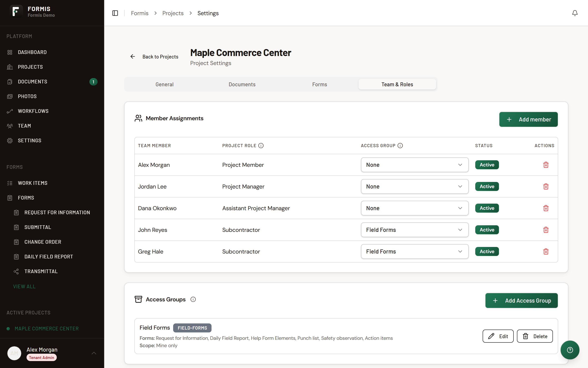Open Alex Morgan's access group dropdown

[x=414, y=165]
